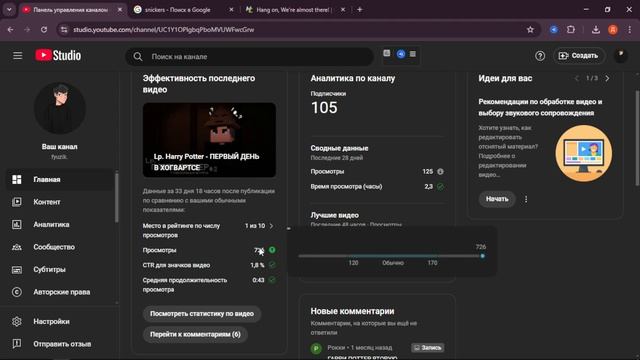Open the browser profile avatar
Image resolution: width=640 pixels, height=360 pixels.
tap(613, 30)
